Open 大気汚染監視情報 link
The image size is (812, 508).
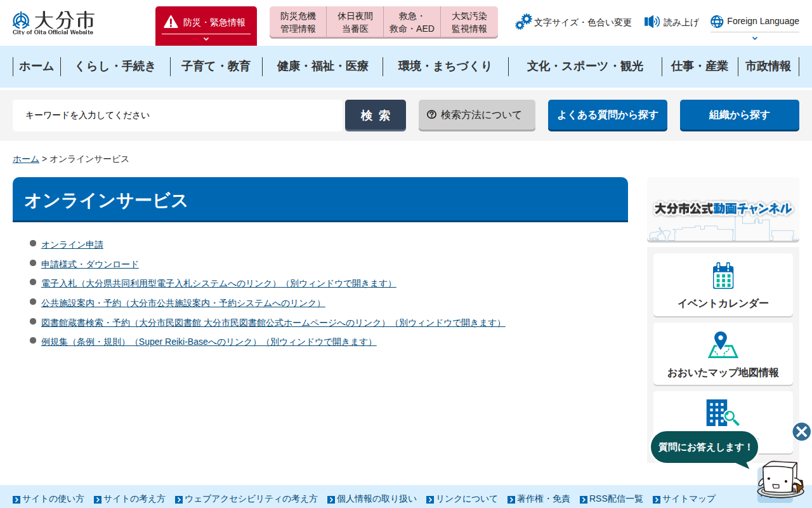469,22
